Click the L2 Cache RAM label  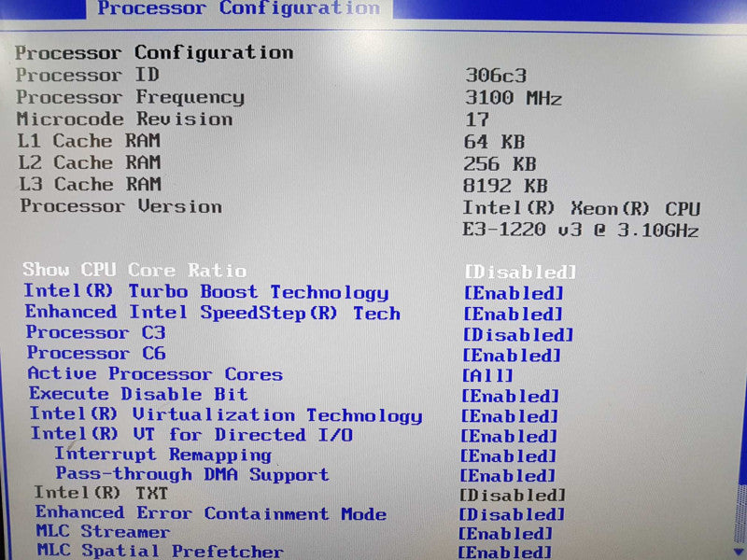(x=90, y=162)
